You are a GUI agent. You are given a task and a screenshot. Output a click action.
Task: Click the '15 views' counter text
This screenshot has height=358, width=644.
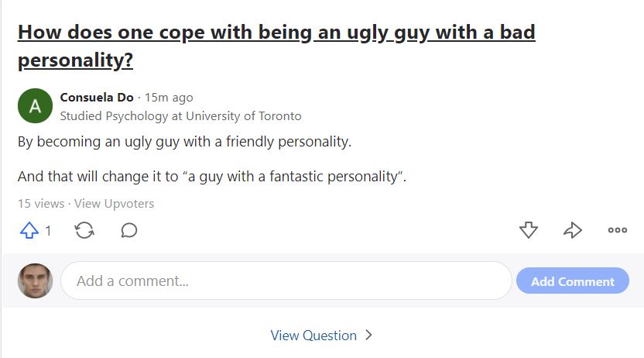(x=41, y=204)
